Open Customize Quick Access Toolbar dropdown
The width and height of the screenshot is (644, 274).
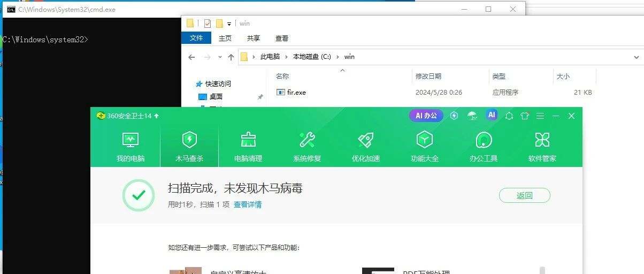[229, 24]
